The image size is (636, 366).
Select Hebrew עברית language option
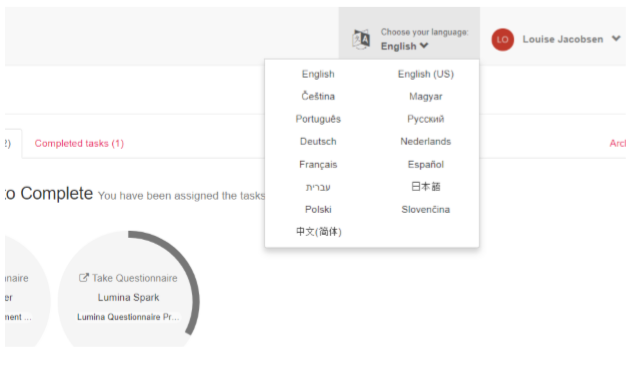pos(318,187)
